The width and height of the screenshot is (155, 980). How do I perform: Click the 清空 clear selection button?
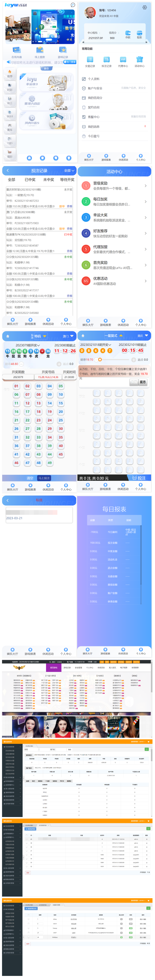click(x=30, y=478)
